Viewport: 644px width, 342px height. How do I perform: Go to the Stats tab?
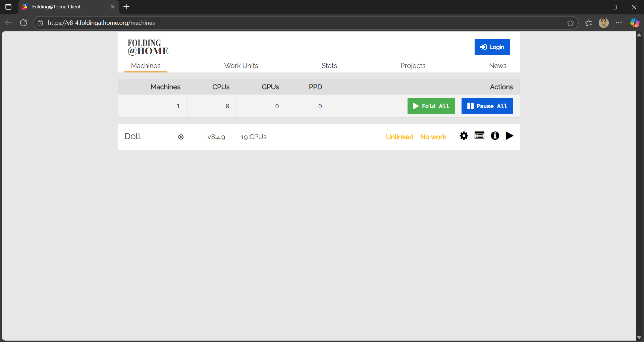click(329, 66)
